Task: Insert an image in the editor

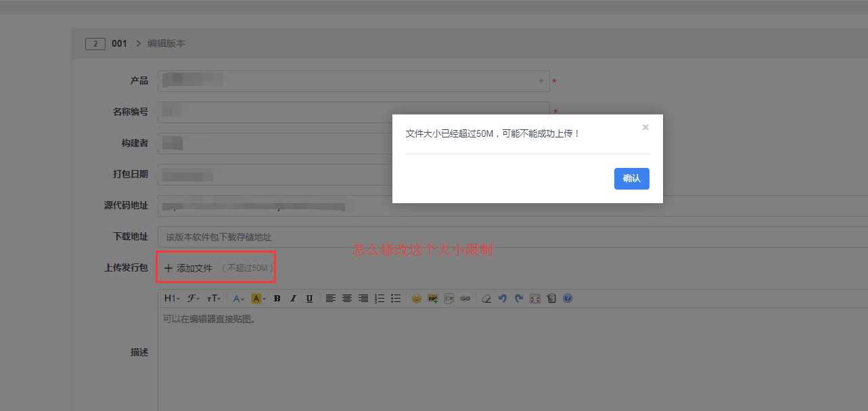Action: tap(433, 298)
